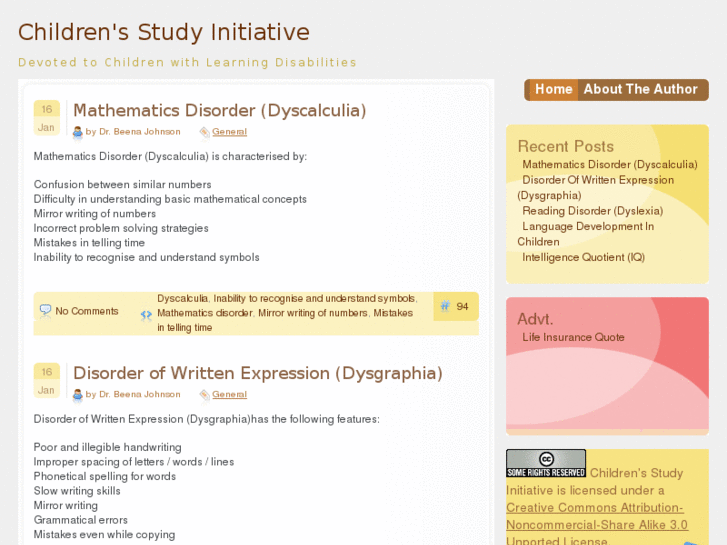Viewport: 727px width, 545px height.
Task: Open Disorder of Written Expression post title
Action: tap(258, 373)
